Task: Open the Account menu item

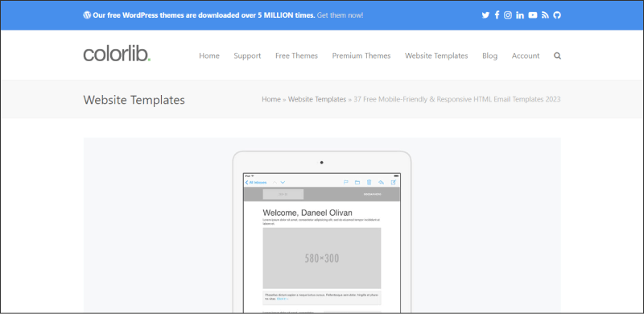Action: [x=526, y=56]
